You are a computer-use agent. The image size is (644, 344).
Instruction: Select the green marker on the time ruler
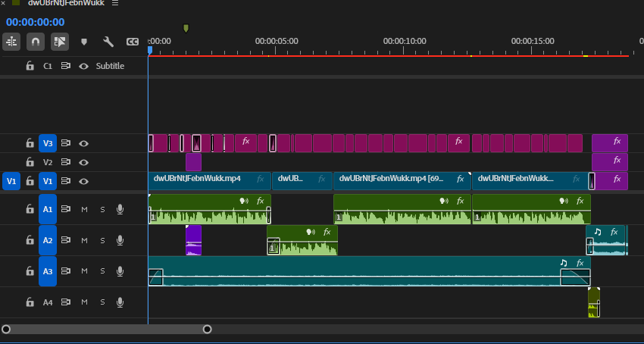(186, 28)
